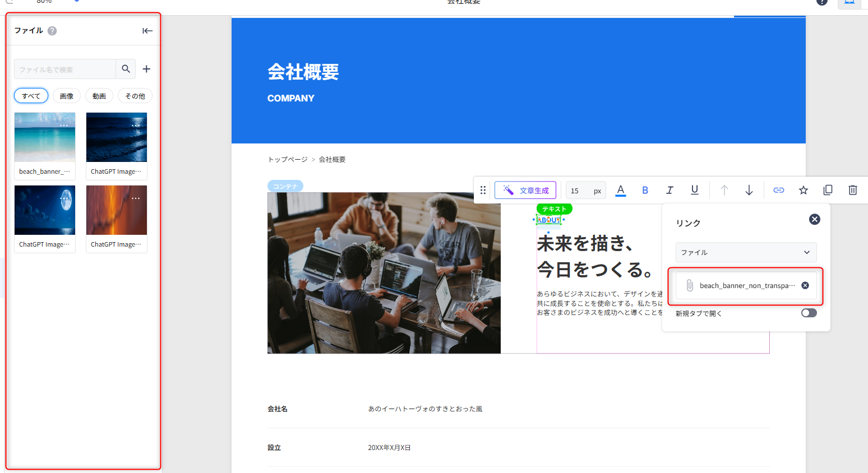
Task: Go to トップページ breadcrumb link
Action: [x=288, y=159]
